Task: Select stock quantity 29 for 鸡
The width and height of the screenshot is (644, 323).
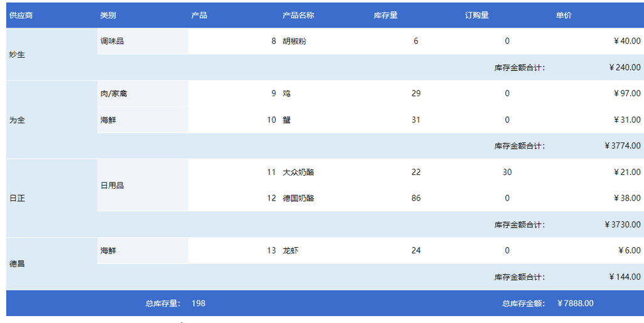Action: (416, 93)
